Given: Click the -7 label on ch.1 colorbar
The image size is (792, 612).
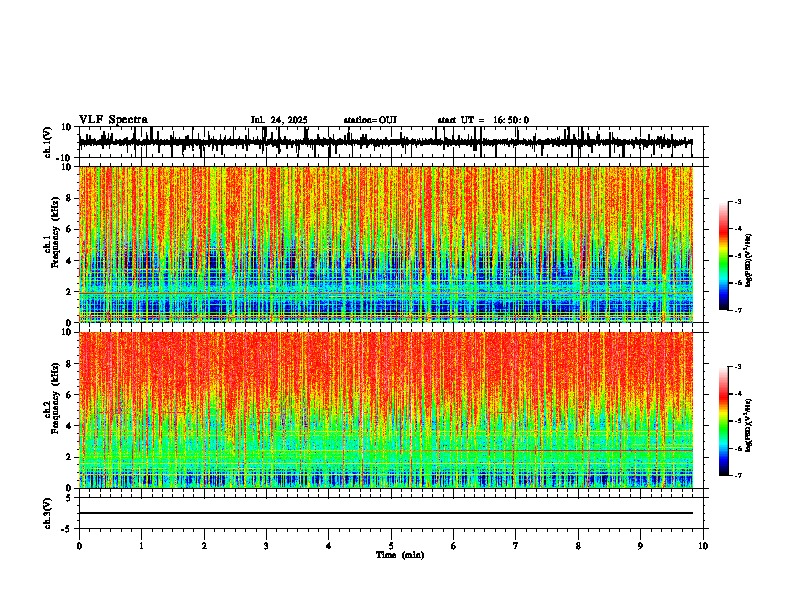Looking at the screenshot, I should [x=738, y=310].
